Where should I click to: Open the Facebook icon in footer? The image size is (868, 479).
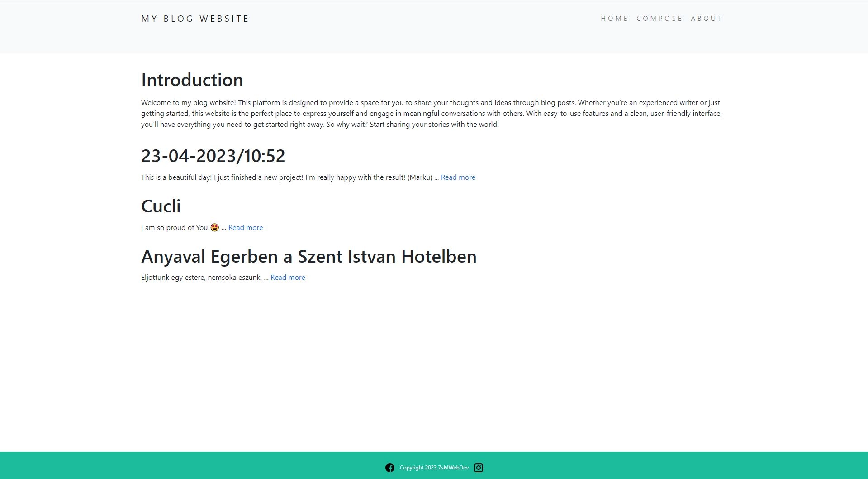[x=389, y=468]
